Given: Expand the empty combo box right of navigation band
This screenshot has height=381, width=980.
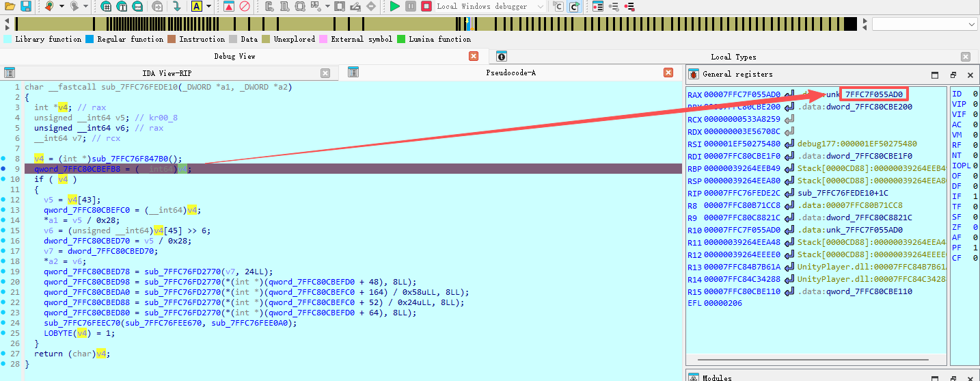Looking at the screenshot, I should coord(972,24).
